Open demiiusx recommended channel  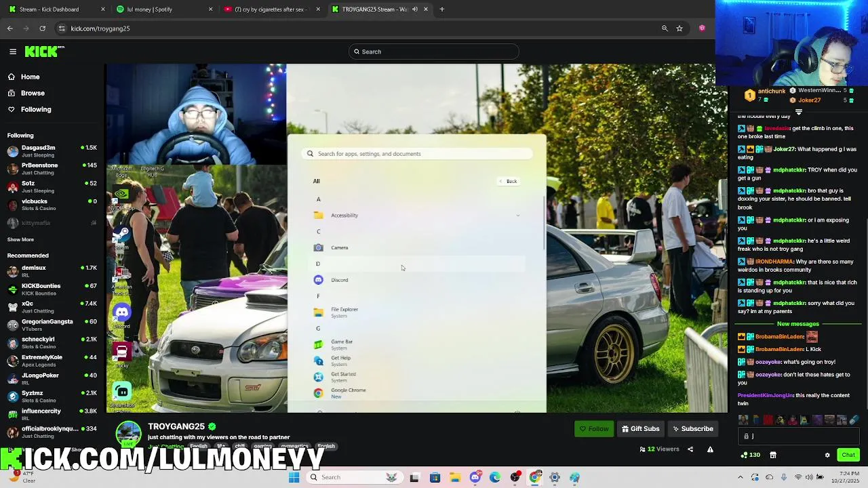click(52, 271)
